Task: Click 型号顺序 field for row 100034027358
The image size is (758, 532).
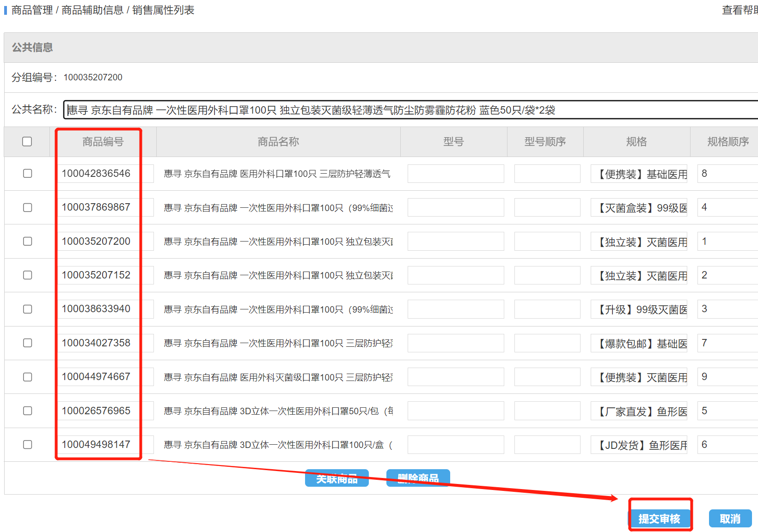Action: tap(547, 343)
